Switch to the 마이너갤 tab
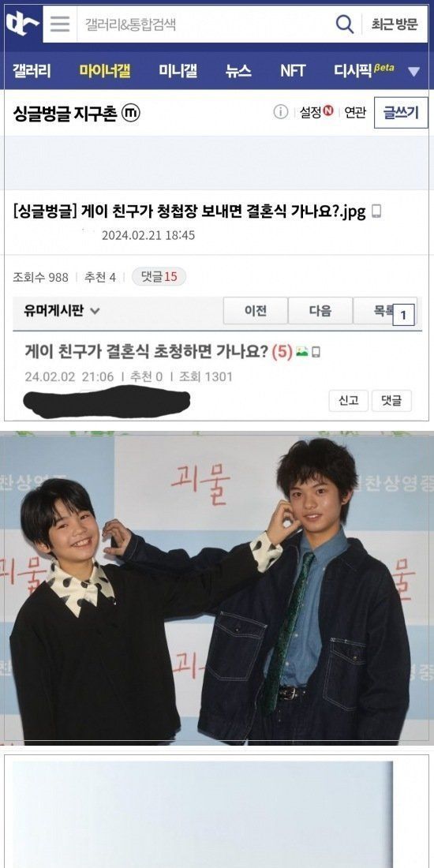Image resolution: width=434 pixels, height=868 pixels. [105, 71]
